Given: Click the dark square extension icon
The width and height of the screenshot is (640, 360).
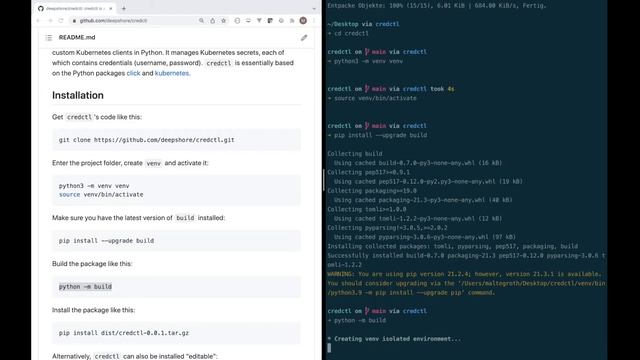Looking at the screenshot, I should [270, 20].
